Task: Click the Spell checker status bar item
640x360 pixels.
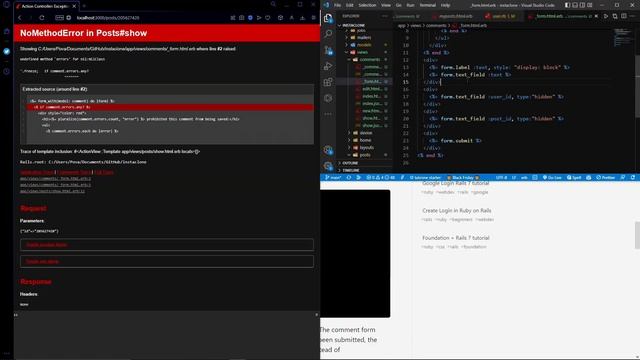Action: pos(574,178)
